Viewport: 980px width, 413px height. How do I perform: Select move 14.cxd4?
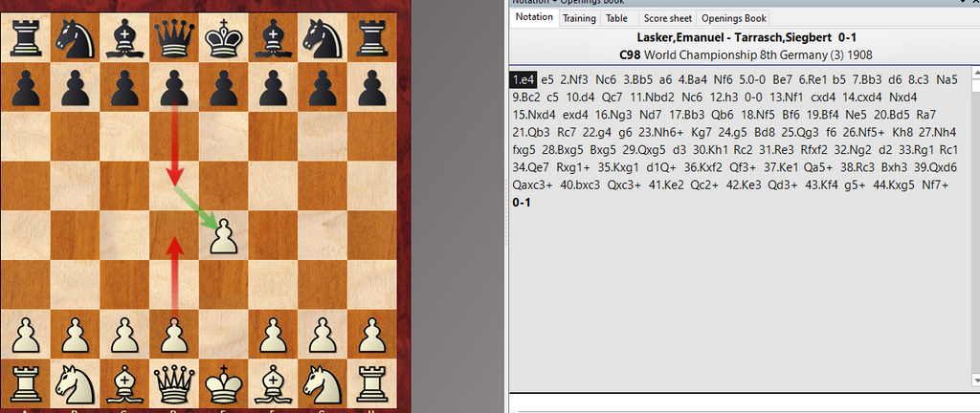tap(860, 98)
